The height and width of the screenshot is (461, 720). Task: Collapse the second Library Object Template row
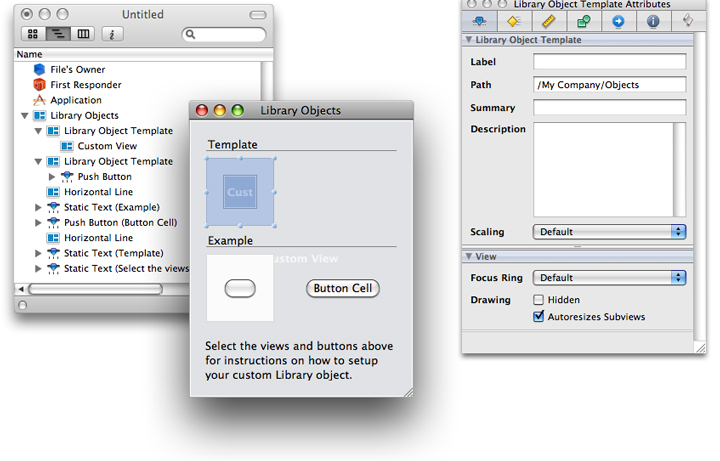pyautogui.click(x=39, y=162)
